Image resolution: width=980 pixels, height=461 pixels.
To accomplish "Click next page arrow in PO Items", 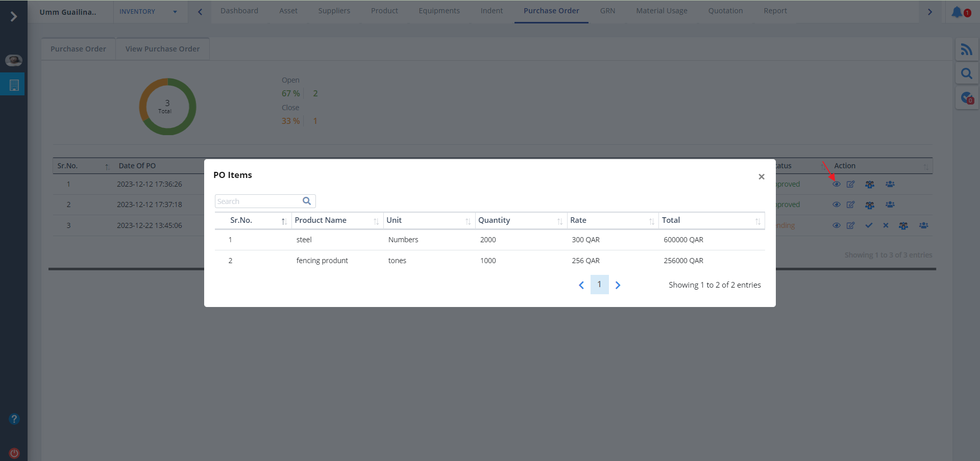I will click(618, 285).
